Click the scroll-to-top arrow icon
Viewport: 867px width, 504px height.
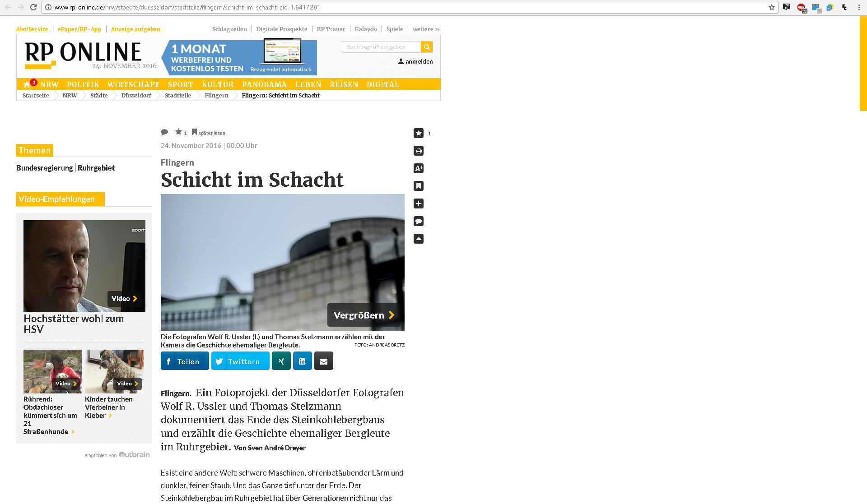[419, 239]
